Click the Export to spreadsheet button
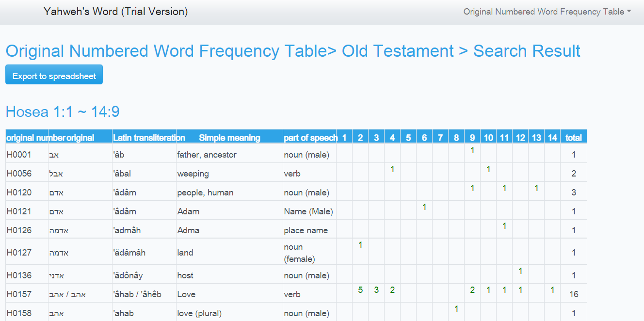The height and width of the screenshot is (321, 644). pyautogui.click(x=54, y=75)
